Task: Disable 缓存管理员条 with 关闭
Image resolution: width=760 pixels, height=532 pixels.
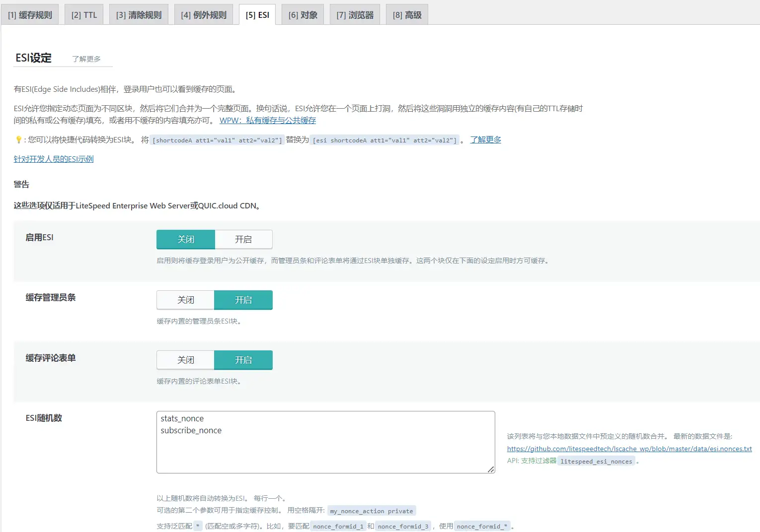Action: [x=186, y=300]
